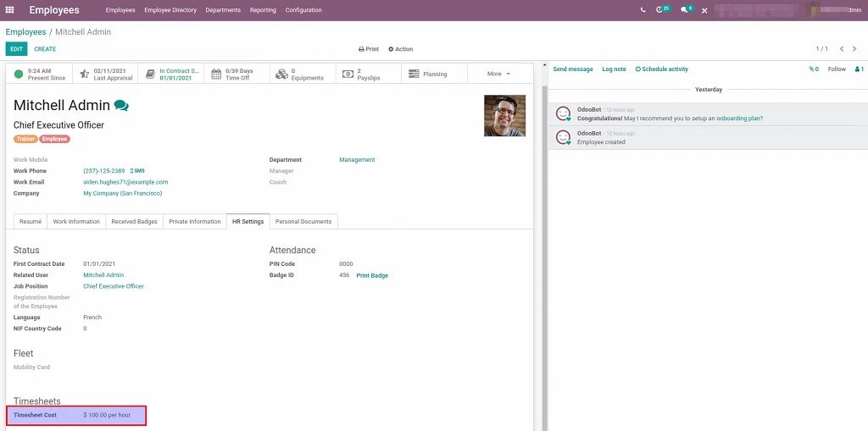Open My Company (San Francisco) link
The height and width of the screenshot is (431, 868).
[x=123, y=194]
